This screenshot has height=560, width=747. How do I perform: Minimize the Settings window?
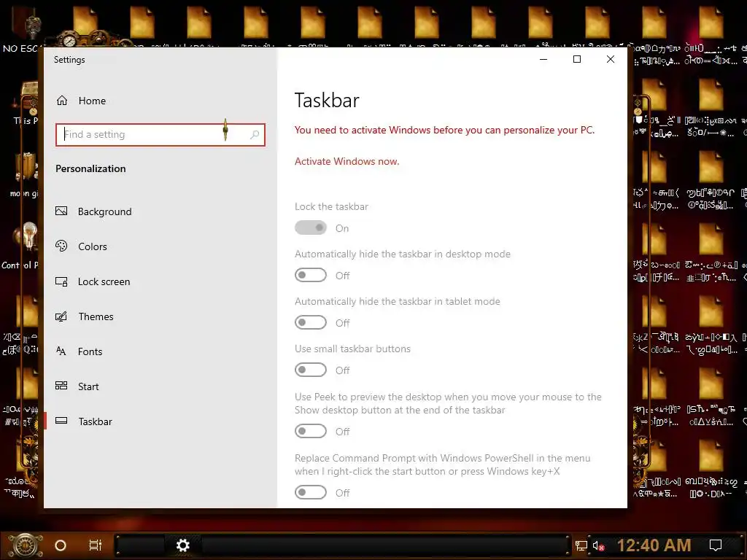543,59
